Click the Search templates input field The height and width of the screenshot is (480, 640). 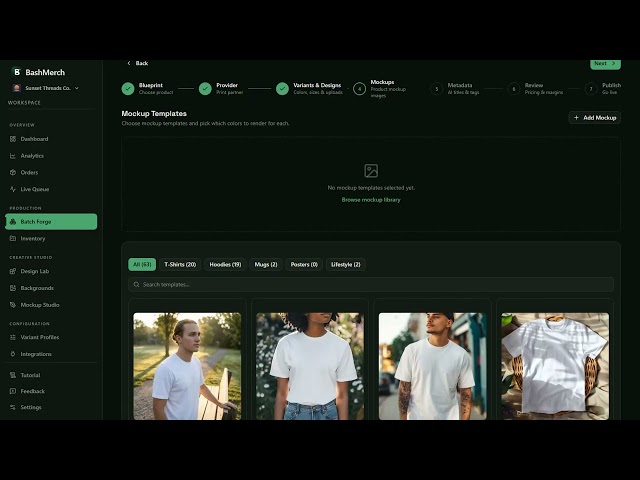pyautogui.click(x=371, y=284)
